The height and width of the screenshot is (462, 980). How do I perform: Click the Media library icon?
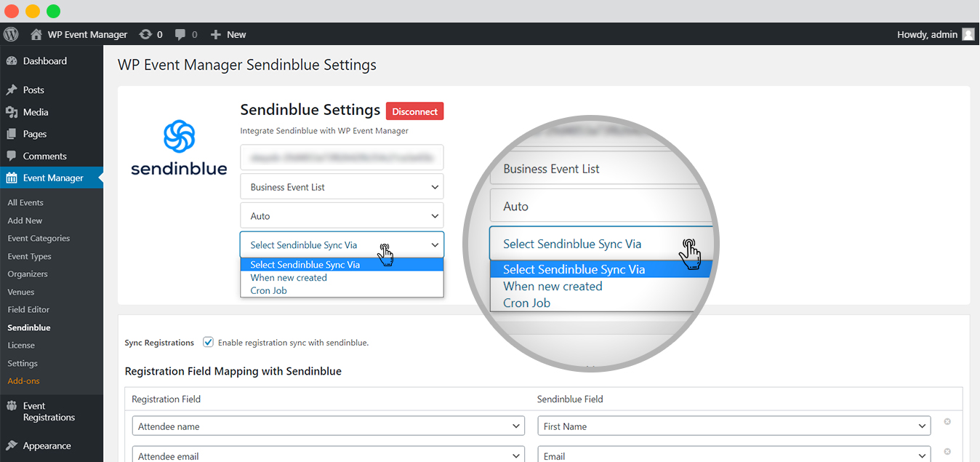click(x=12, y=112)
